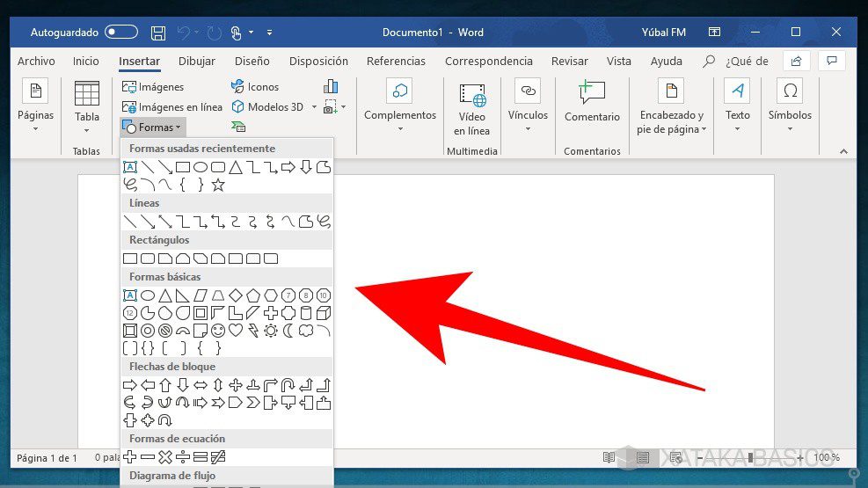Screen dimensions: 868x488
Task: Select the left block arrow in Flechas de bloque
Action: click(147, 385)
